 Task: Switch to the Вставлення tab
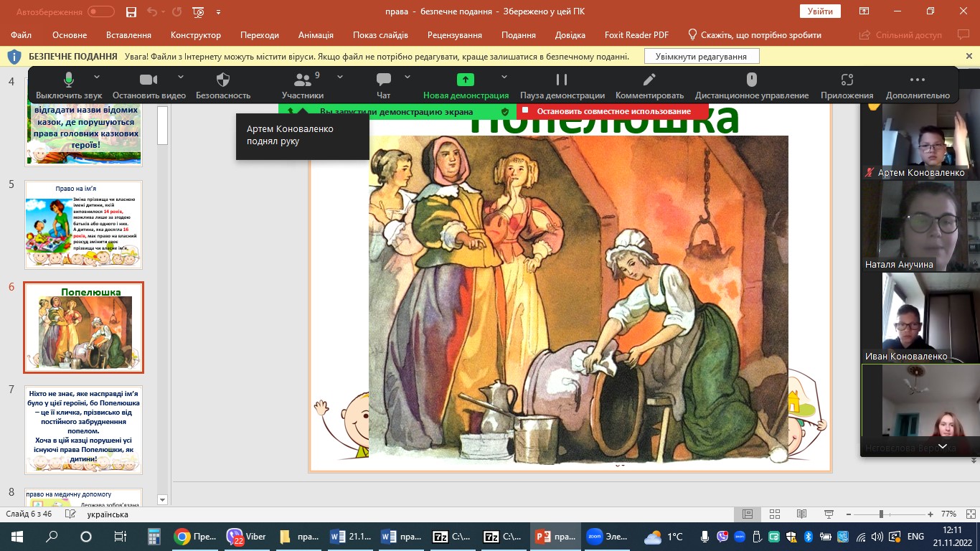click(x=128, y=34)
